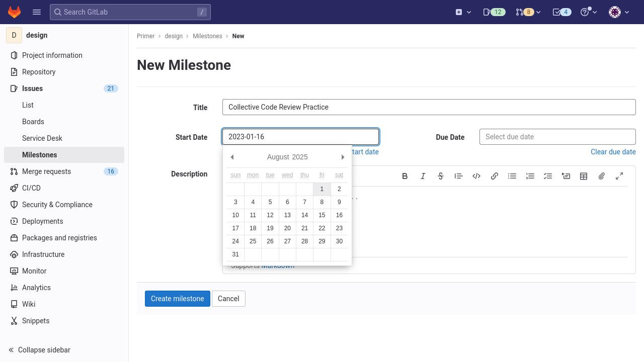Go to previous month in date picker
Screen dimensions: 644x362
(x=232, y=157)
